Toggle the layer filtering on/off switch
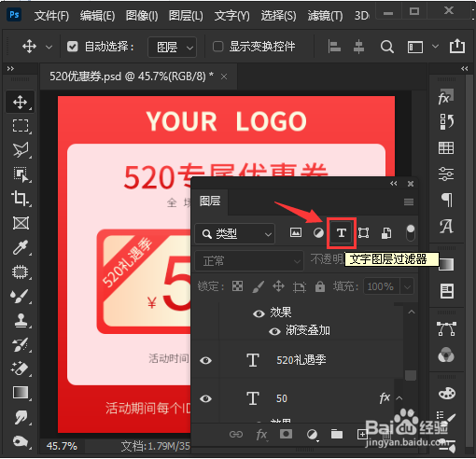The image size is (476, 459). 411,233
